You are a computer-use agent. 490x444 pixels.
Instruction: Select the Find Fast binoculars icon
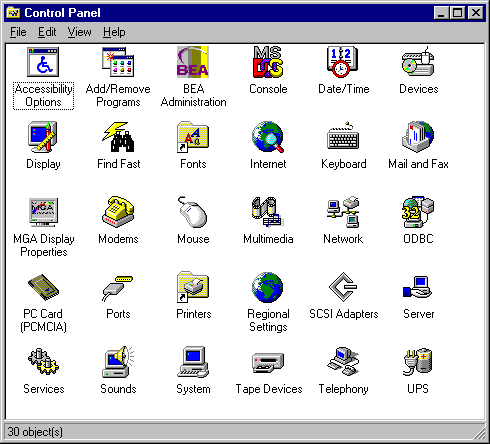118,137
